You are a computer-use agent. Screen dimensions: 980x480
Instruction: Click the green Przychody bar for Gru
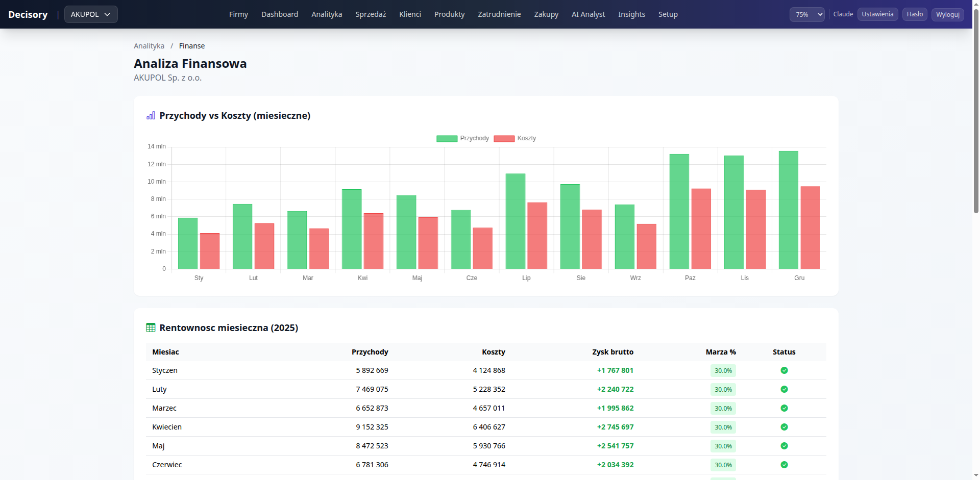click(788, 210)
